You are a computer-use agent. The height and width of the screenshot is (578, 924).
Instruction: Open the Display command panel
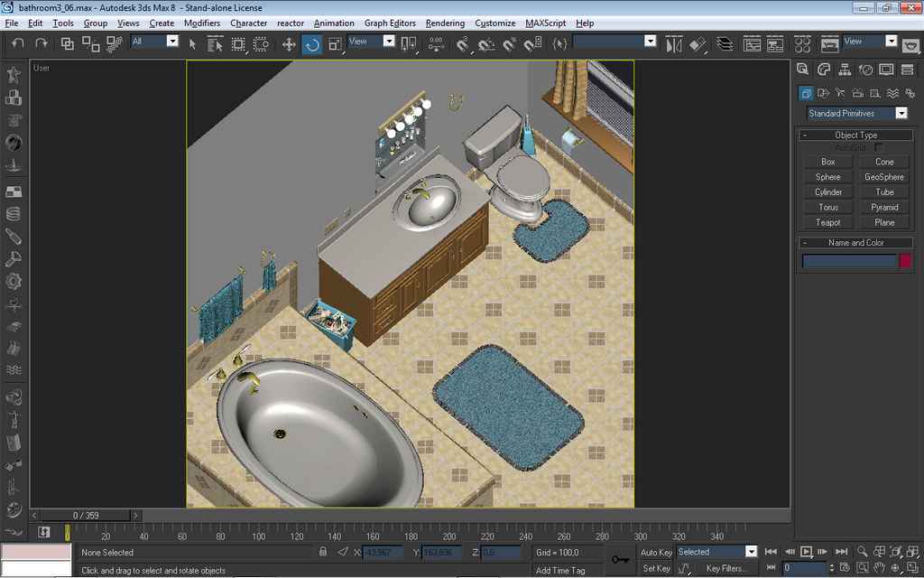point(886,70)
